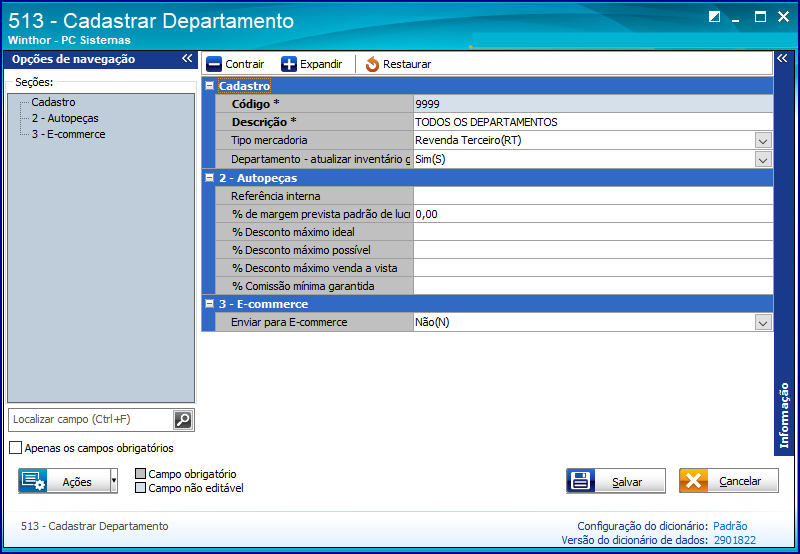Screen dimensions: 800x554
Task: Click the Código * field label
Action: click(x=255, y=104)
